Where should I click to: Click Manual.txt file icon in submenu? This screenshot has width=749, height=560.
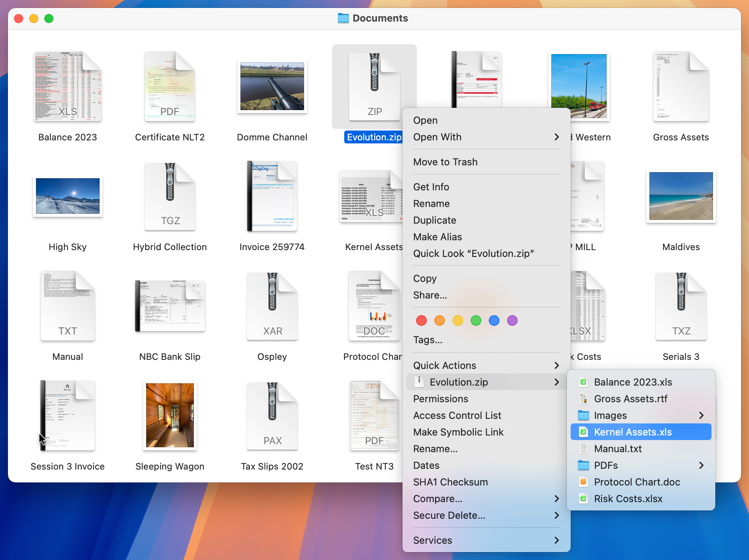(x=584, y=449)
